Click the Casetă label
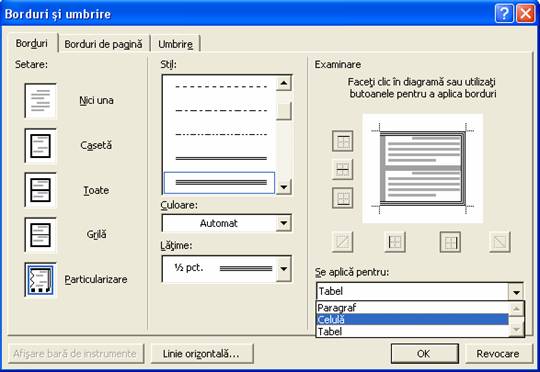This screenshot has width=540, height=372. point(96,145)
